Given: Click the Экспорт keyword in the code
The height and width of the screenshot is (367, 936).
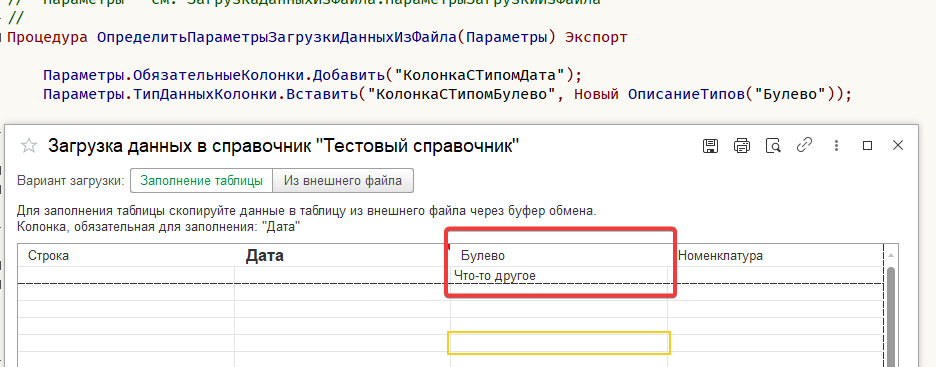Looking at the screenshot, I should pos(596,38).
